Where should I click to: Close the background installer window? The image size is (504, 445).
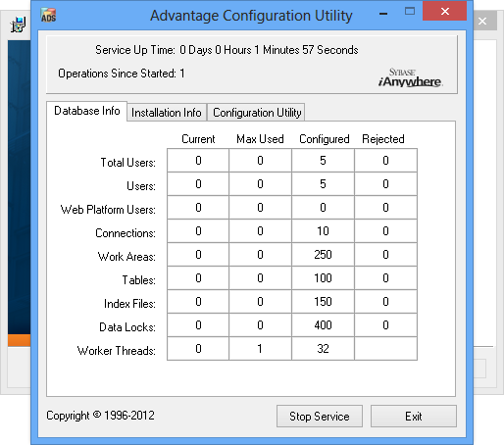482,22
